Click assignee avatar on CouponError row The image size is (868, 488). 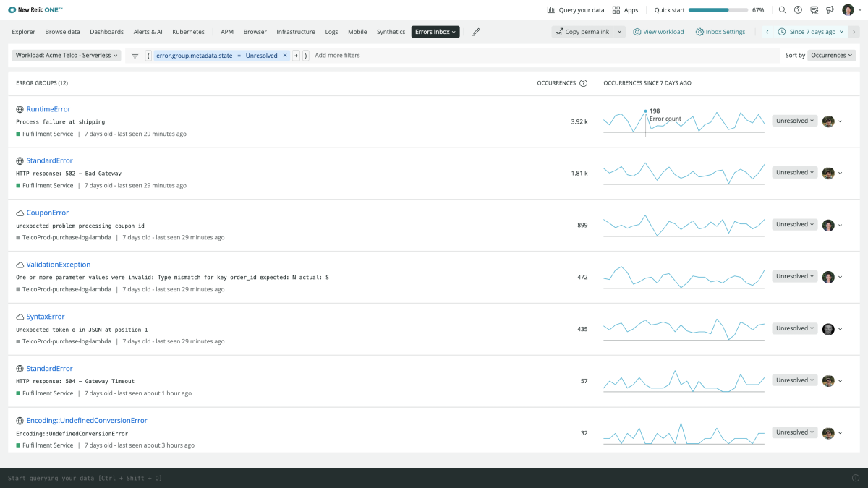click(x=828, y=225)
